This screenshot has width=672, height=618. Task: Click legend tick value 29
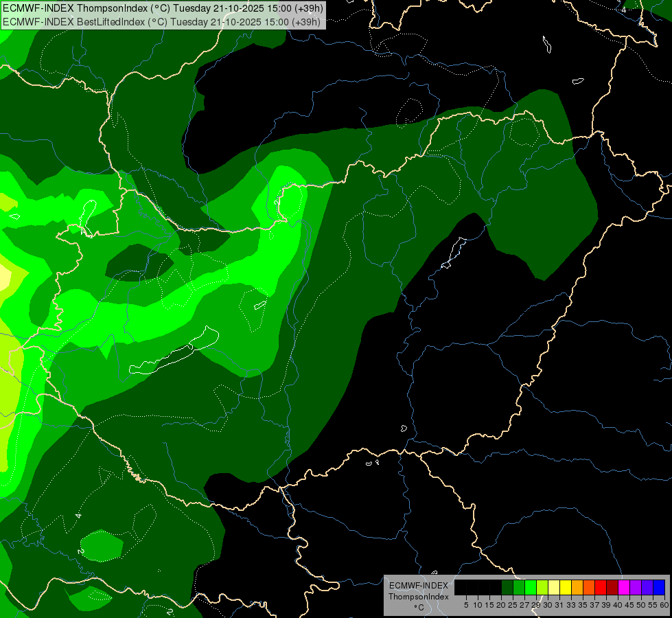click(536, 605)
